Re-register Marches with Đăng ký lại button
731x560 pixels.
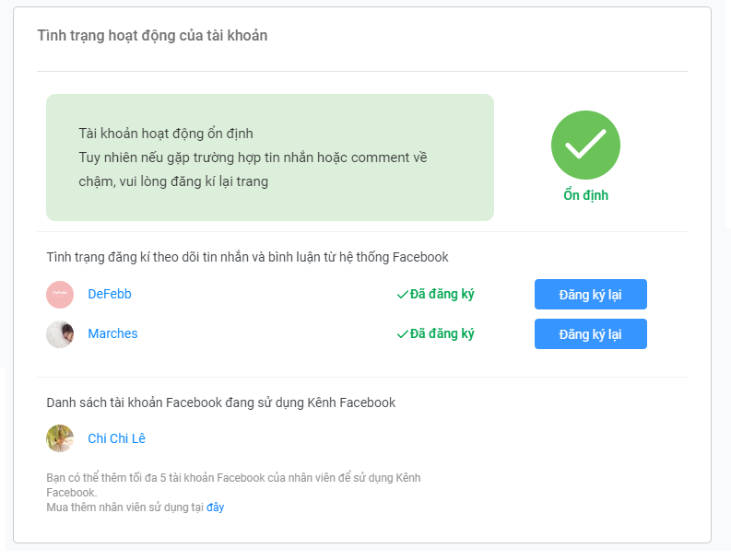pos(591,334)
